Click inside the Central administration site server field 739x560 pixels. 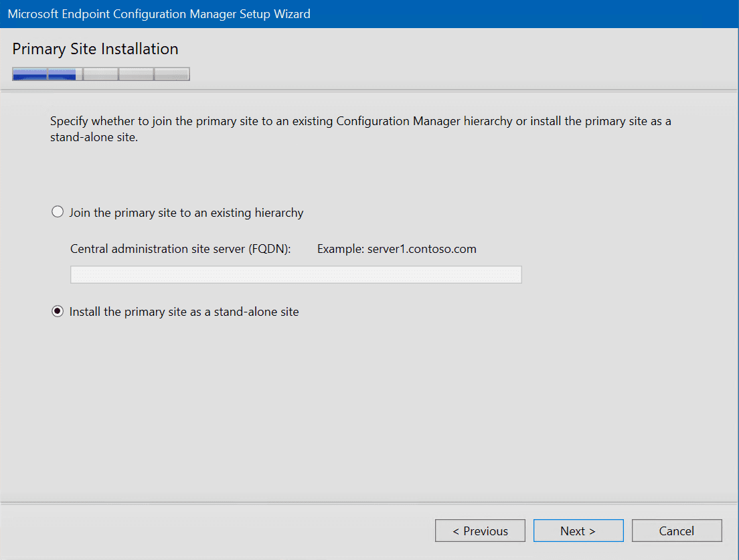[x=295, y=274]
